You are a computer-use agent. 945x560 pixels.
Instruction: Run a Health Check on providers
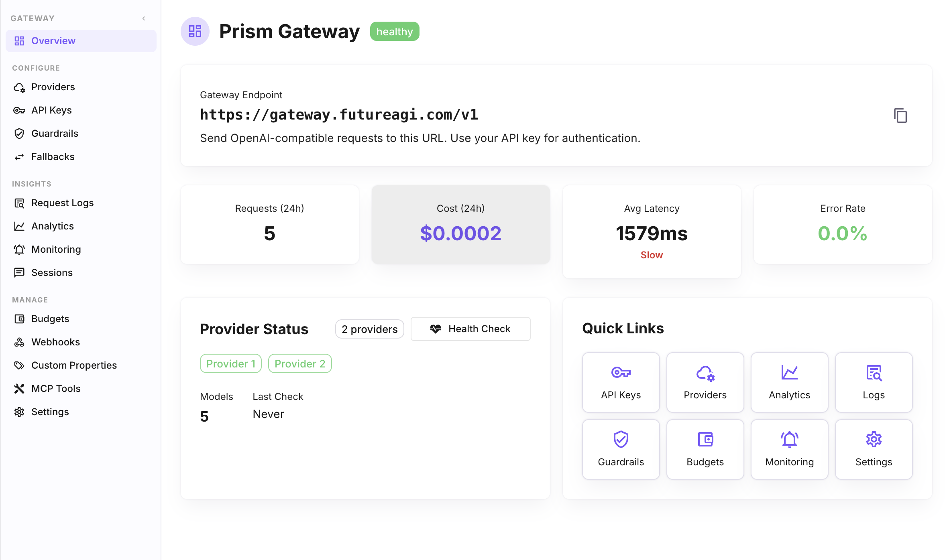[x=470, y=329]
